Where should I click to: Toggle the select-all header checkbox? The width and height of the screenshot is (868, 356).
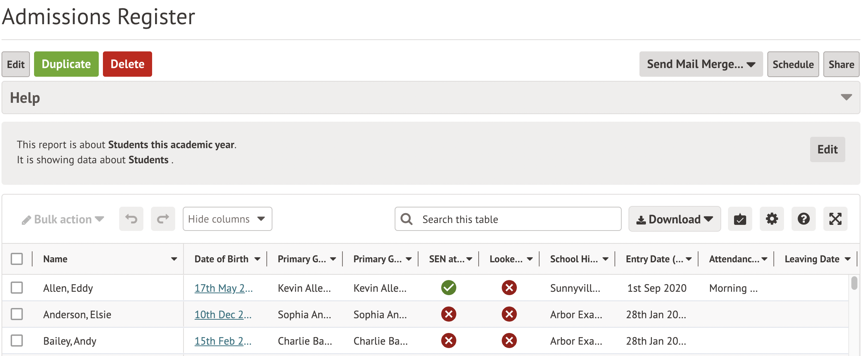pyautogui.click(x=17, y=259)
